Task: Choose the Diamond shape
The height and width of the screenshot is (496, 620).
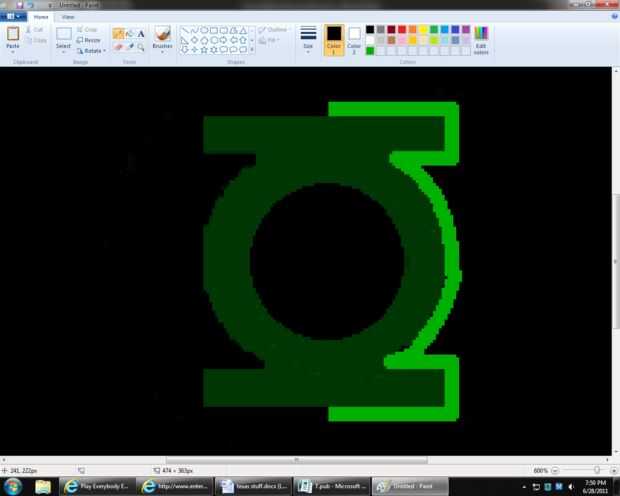Action: click(x=195, y=40)
